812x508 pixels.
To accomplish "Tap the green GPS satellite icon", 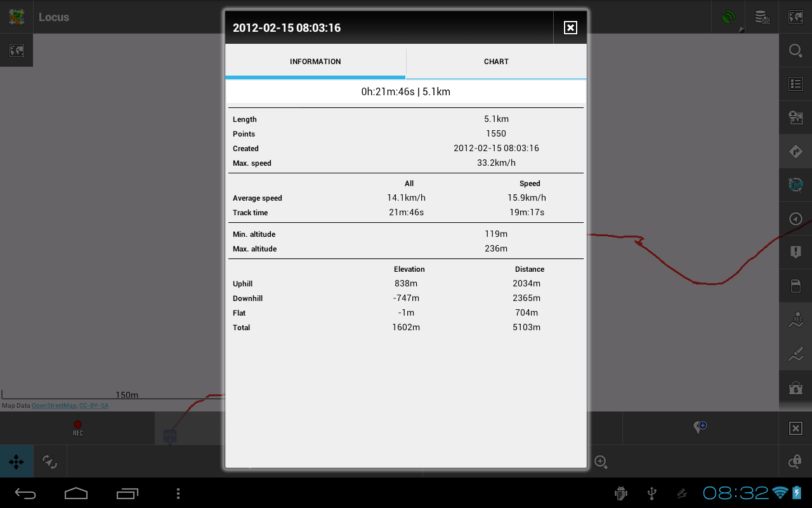I will click(729, 17).
